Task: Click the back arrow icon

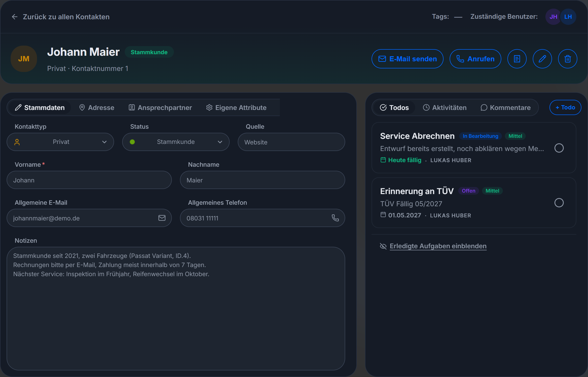Action: (x=15, y=17)
